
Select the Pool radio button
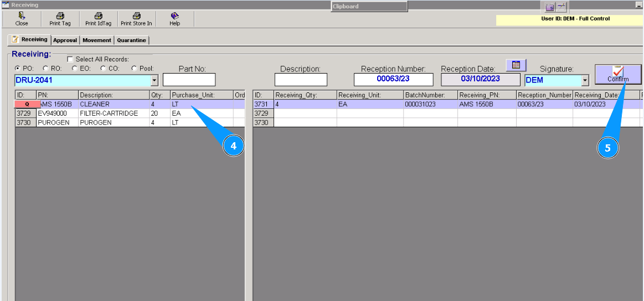coord(134,68)
